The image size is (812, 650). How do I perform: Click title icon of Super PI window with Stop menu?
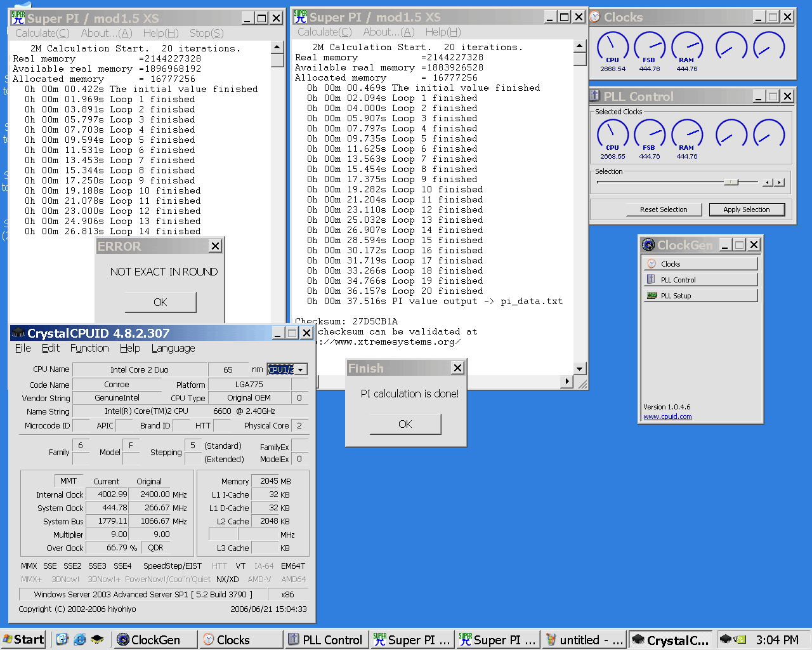18,18
